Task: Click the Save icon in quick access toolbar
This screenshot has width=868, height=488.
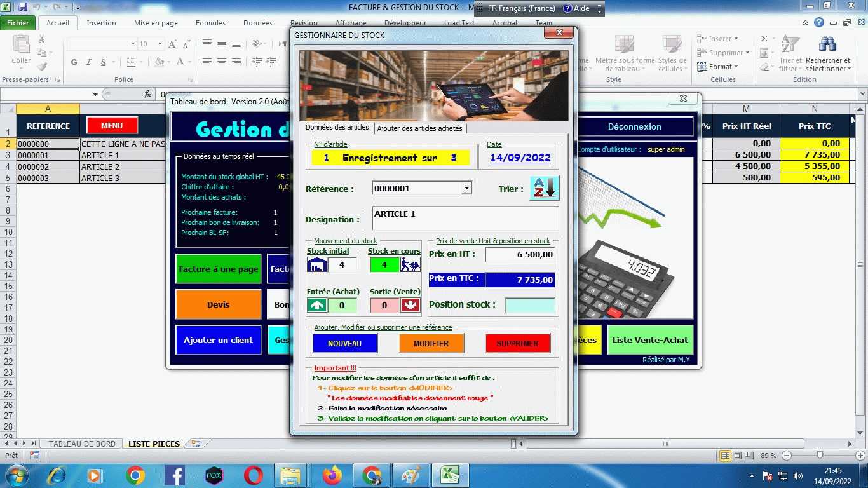Action: (24, 8)
